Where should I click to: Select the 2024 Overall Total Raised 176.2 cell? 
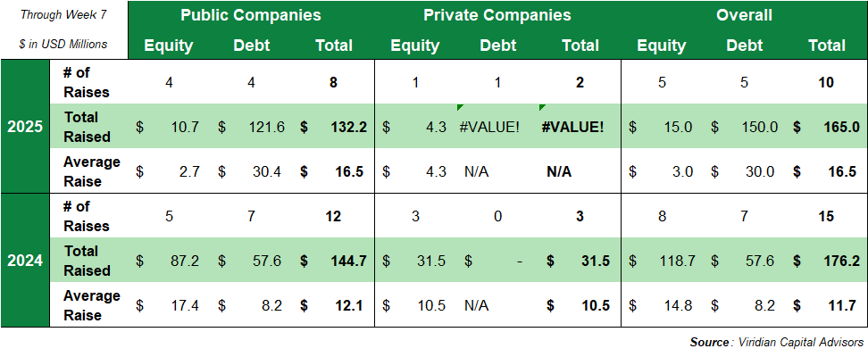[841, 261]
